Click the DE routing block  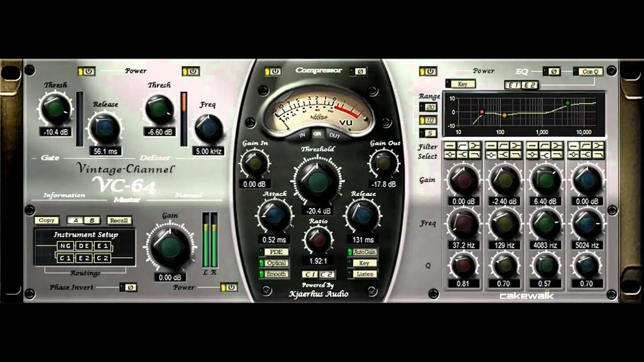click(85, 246)
